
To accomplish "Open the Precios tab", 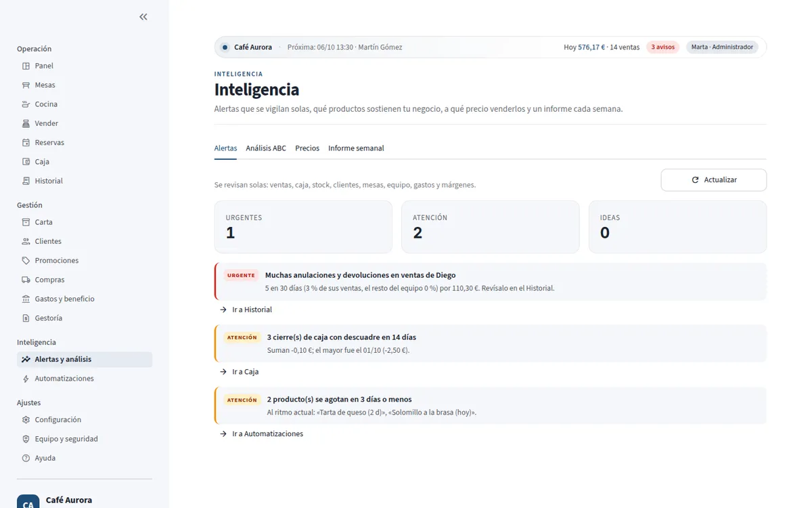I will point(307,148).
